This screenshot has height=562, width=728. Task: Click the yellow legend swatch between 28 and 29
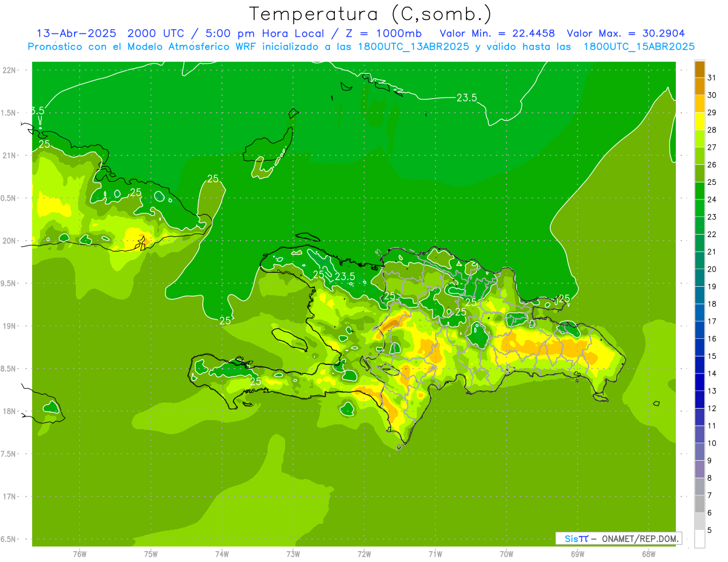[x=699, y=121]
